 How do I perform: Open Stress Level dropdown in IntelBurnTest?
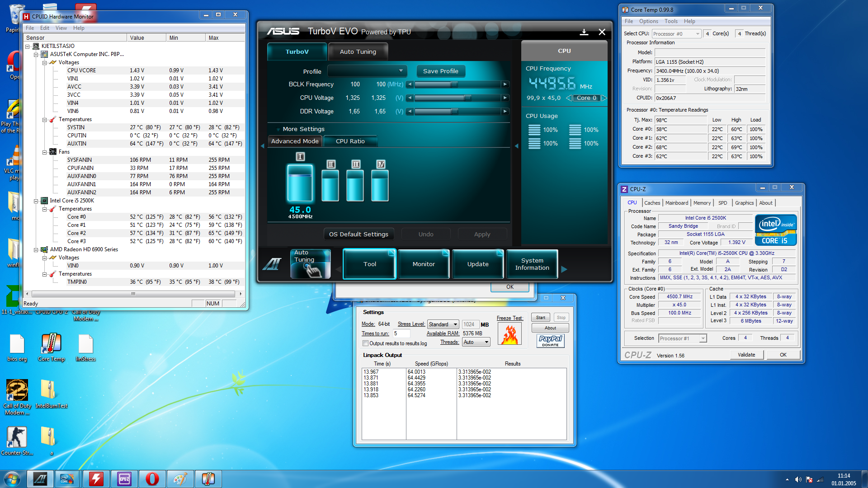pos(443,324)
